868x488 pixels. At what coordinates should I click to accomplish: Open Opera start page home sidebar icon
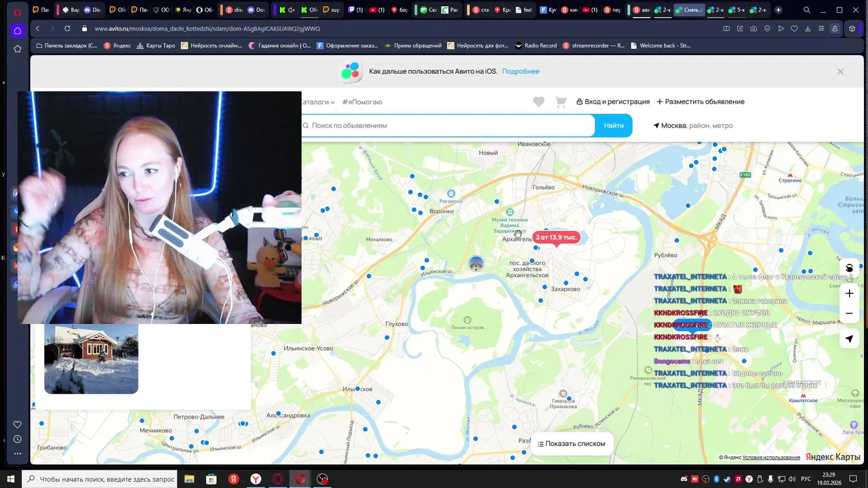[x=18, y=30]
